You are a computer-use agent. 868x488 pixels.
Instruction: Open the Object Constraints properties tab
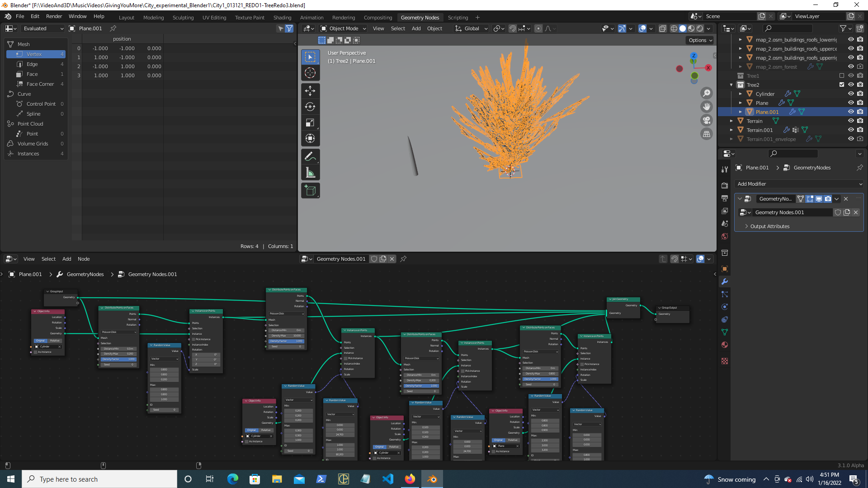(x=725, y=319)
